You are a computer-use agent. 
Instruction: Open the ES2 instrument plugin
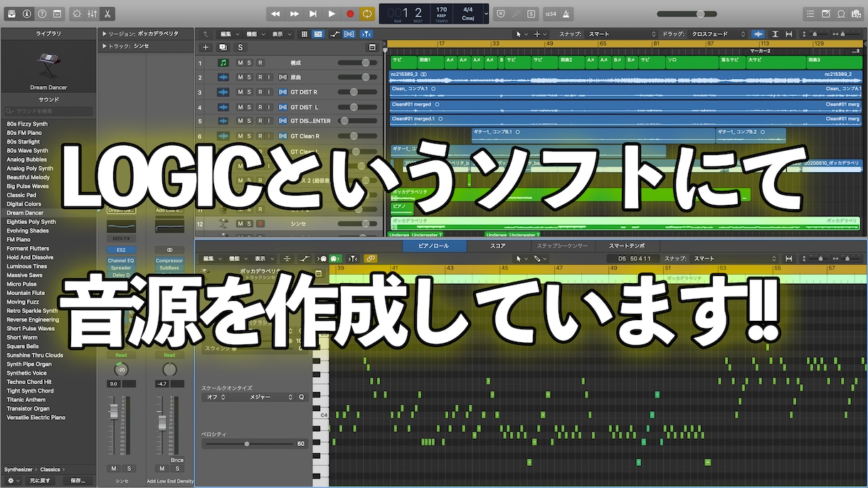[x=121, y=250]
